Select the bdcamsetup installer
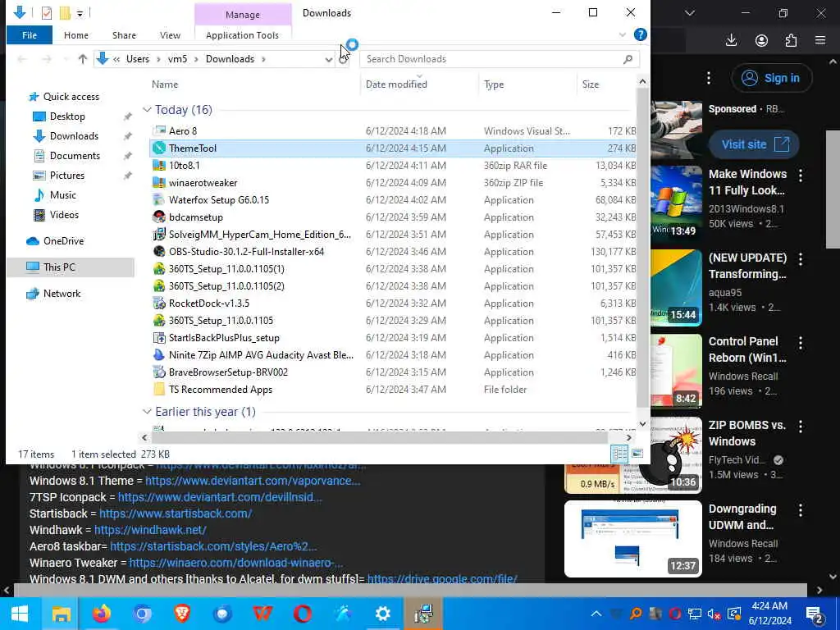840x630 pixels. 195,217
